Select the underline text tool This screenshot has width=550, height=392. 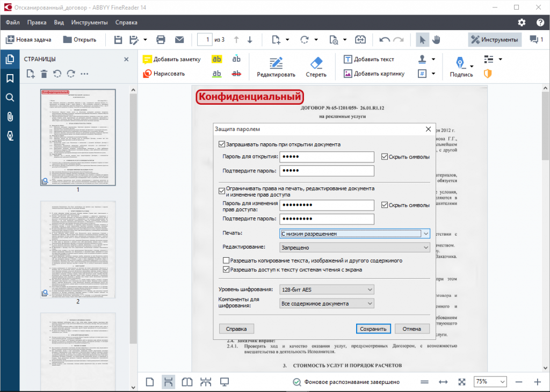pyautogui.click(x=217, y=74)
